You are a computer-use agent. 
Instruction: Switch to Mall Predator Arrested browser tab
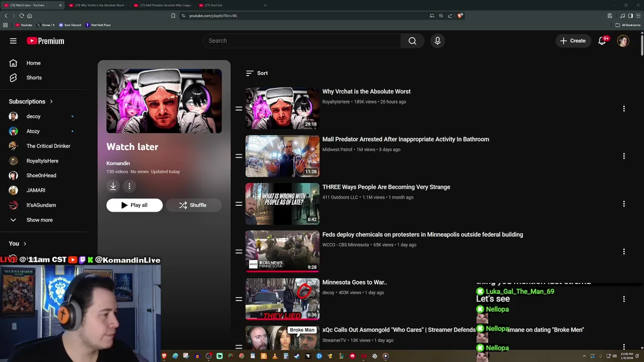pyautogui.click(x=164, y=5)
